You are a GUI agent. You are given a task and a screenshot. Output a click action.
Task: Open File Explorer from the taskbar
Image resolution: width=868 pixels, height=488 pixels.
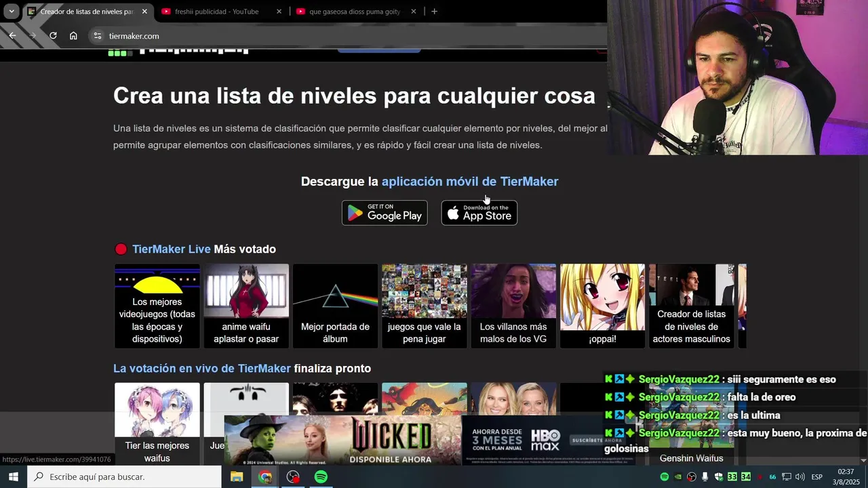[237, 477]
